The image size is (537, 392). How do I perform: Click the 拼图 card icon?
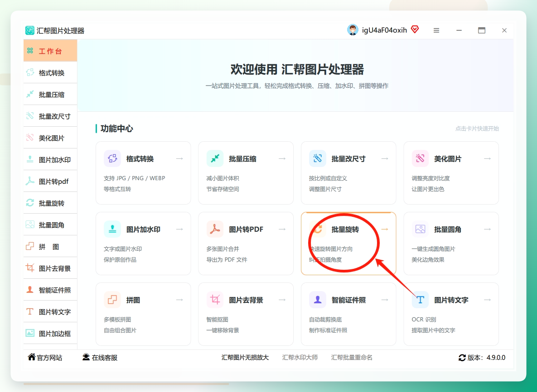tap(112, 300)
